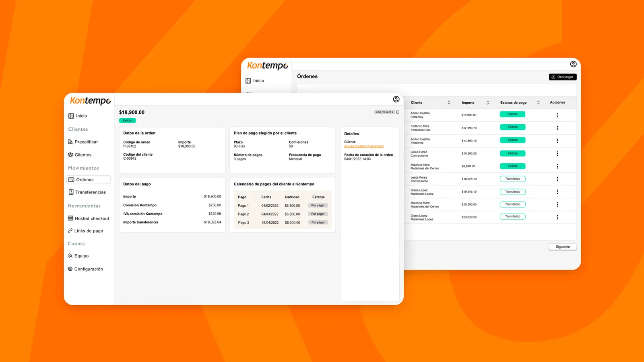Click the Equipo team icon in the sidebar

coord(70,256)
